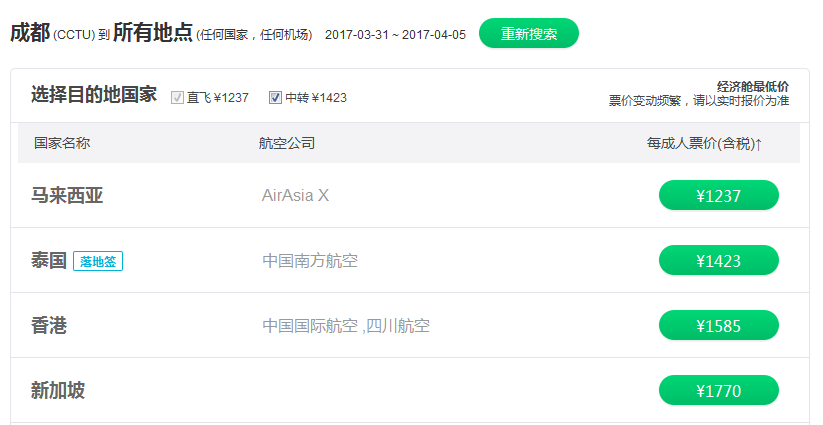This screenshot has width=823, height=425.
Task: Open the 马来西亚 destination row
Action: click(x=67, y=196)
